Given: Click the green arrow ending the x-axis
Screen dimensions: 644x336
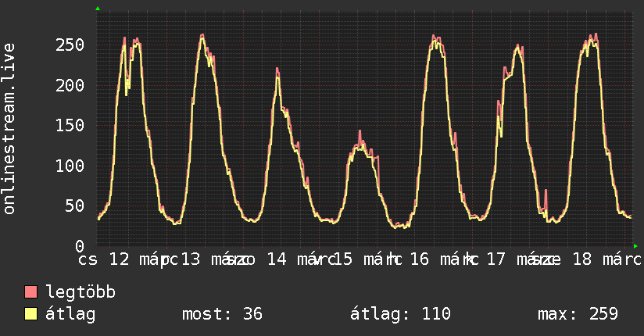Looking at the screenshot, I should coord(635,246).
